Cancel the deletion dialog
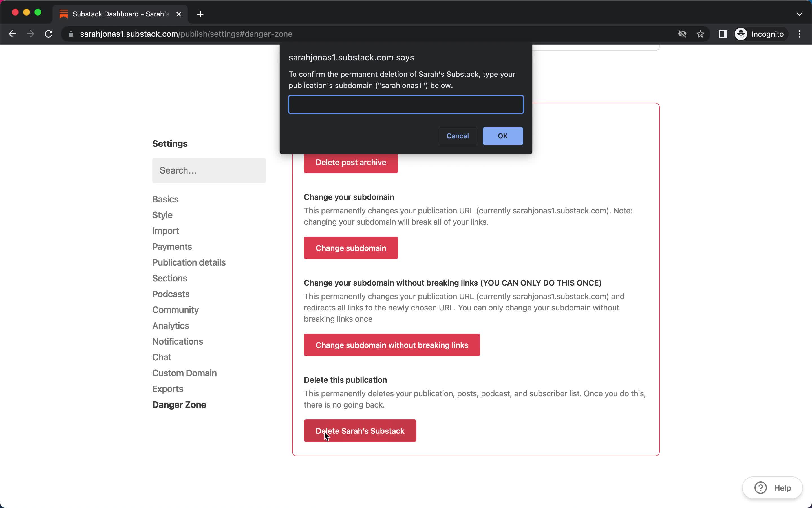The height and width of the screenshot is (508, 812). coord(457,136)
